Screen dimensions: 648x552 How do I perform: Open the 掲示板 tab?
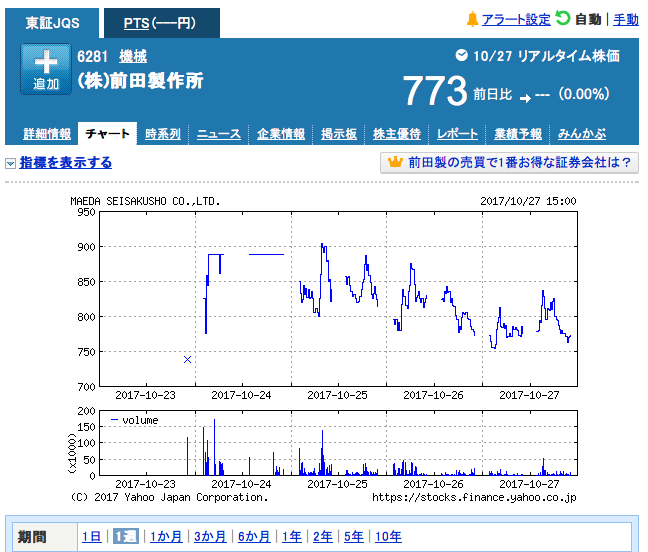pos(339,134)
